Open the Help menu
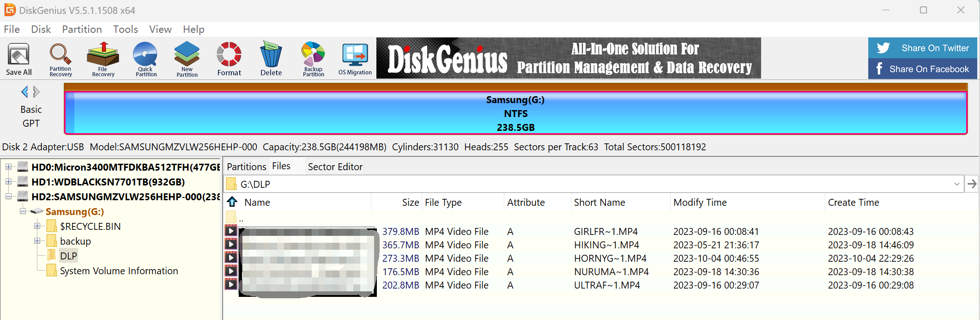 pyautogui.click(x=194, y=29)
